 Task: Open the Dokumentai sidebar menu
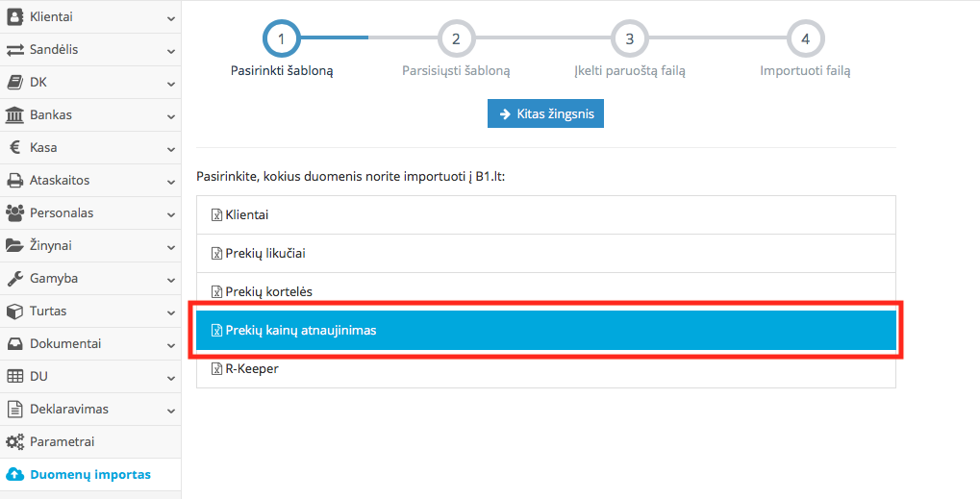[x=65, y=344]
